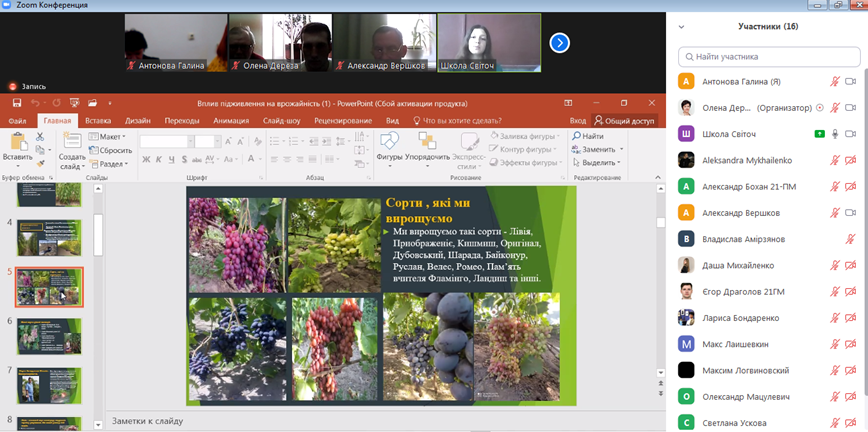Open the Выделить selection dropdown

point(598,162)
